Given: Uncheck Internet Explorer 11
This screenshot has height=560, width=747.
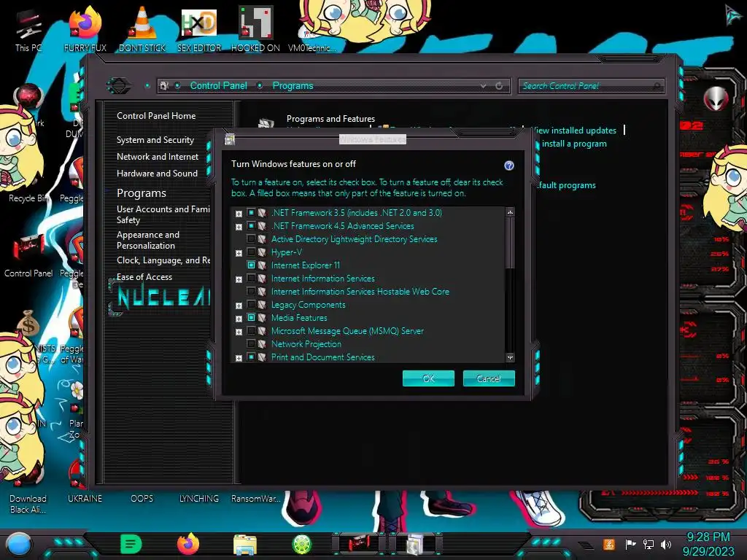Looking at the screenshot, I should point(251,265).
